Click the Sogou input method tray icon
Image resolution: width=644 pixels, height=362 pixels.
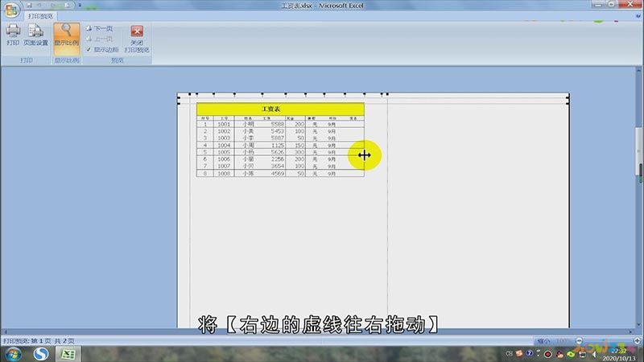pyautogui.click(x=519, y=353)
